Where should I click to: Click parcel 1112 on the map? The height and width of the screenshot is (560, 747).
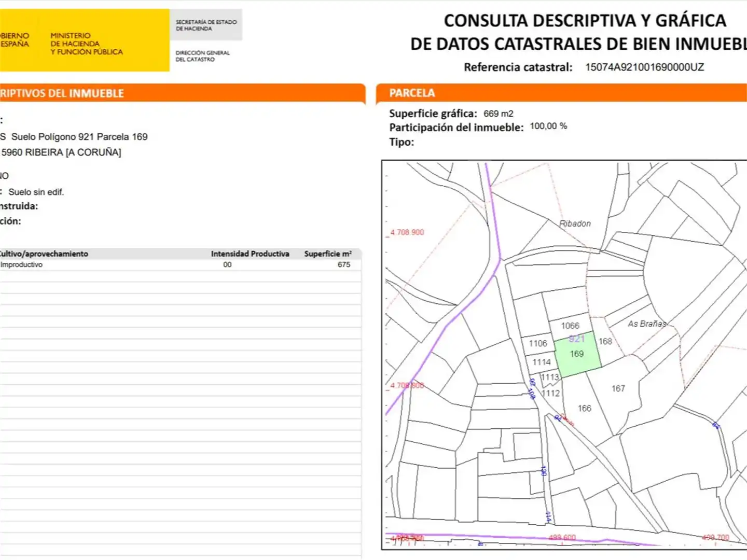click(x=551, y=393)
